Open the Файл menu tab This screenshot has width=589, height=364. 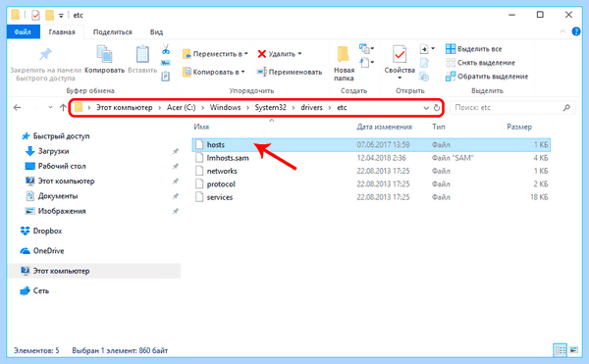click(23, 32)
